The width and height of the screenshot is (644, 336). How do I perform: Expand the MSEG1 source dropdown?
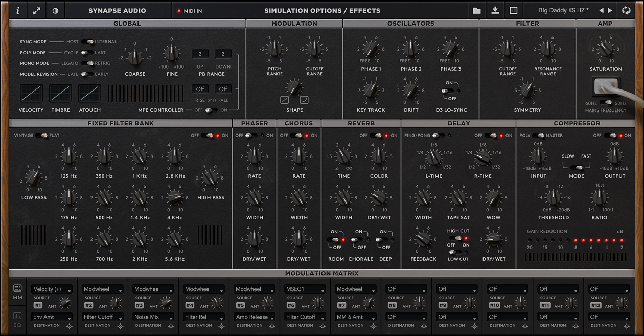304,289
